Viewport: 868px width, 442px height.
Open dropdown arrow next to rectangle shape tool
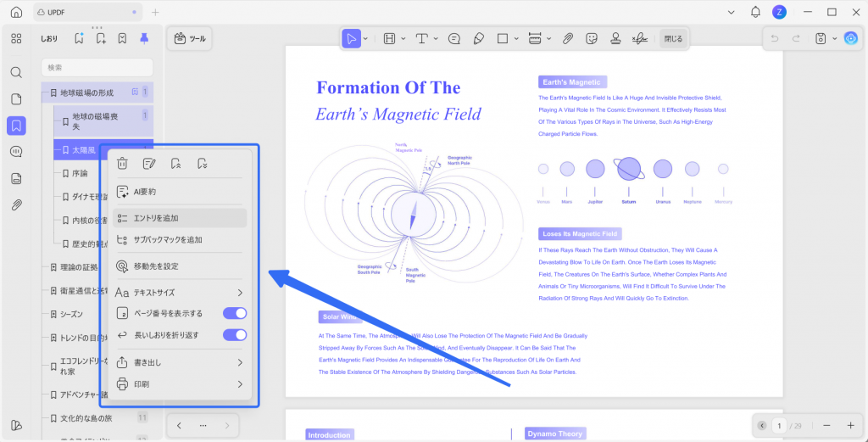coord(516,39)
